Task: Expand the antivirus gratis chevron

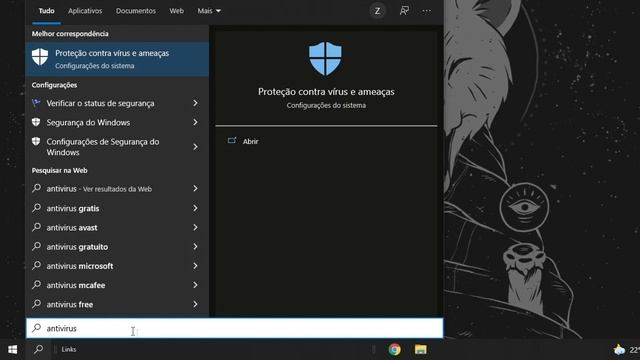Action: tap(196, 208)
